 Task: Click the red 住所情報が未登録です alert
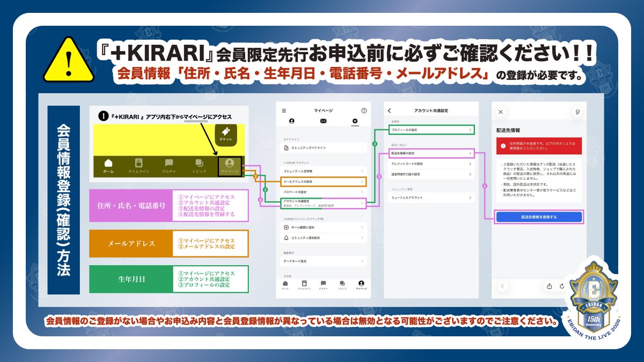click(x=539, y=146)
